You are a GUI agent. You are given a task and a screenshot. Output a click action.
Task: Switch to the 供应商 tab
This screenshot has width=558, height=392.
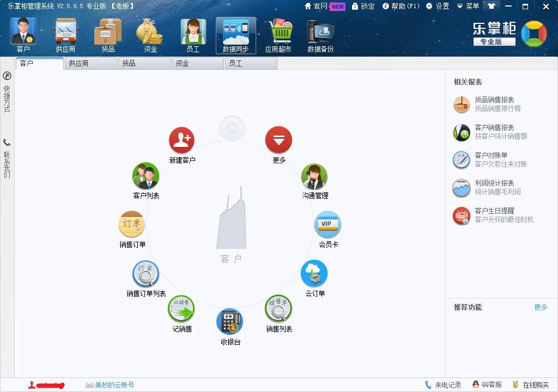tap(91, 63)
